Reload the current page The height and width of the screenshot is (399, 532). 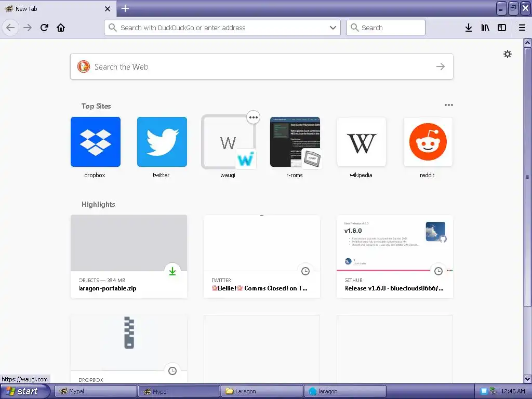pyautogui.click(x=44, y=28)
